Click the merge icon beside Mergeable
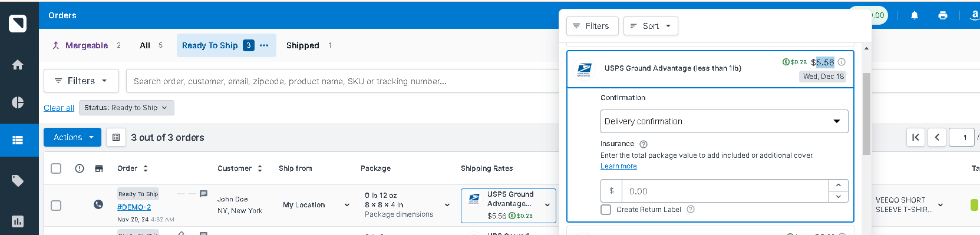 point(56,45)
